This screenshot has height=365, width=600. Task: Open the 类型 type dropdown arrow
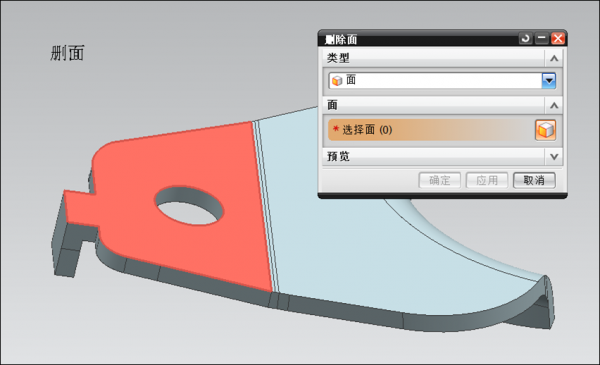[x=549, y=81]
